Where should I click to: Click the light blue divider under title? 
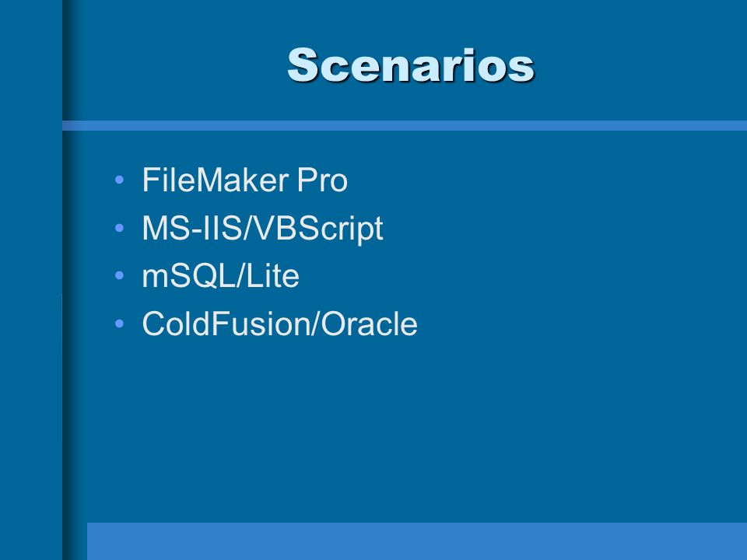[405, 126]
